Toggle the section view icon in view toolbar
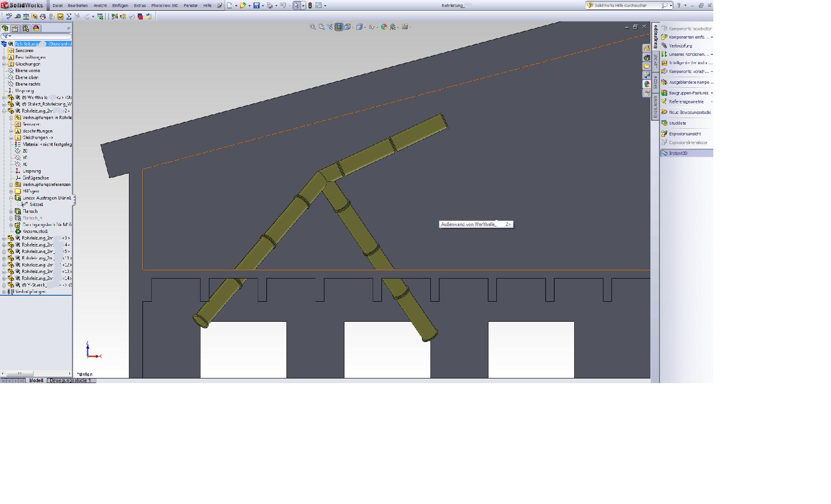Screen dimensions: 831x504 click(339, 27)
